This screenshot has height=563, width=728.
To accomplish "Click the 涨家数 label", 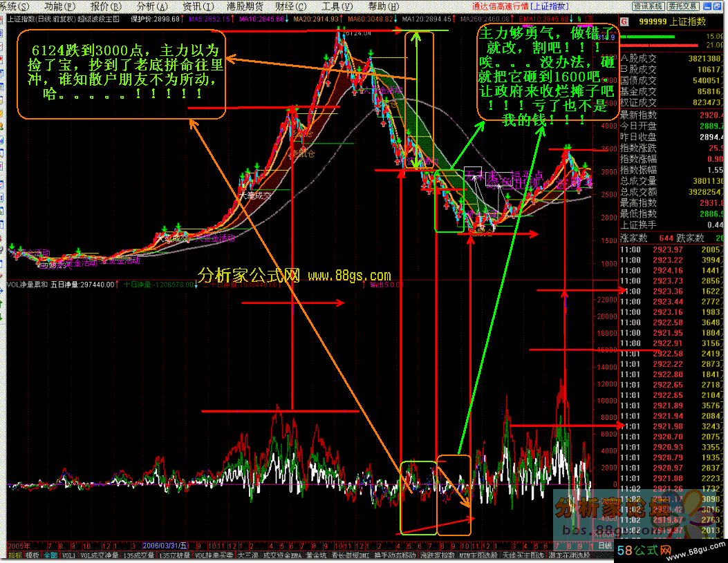I will point(634,238).
